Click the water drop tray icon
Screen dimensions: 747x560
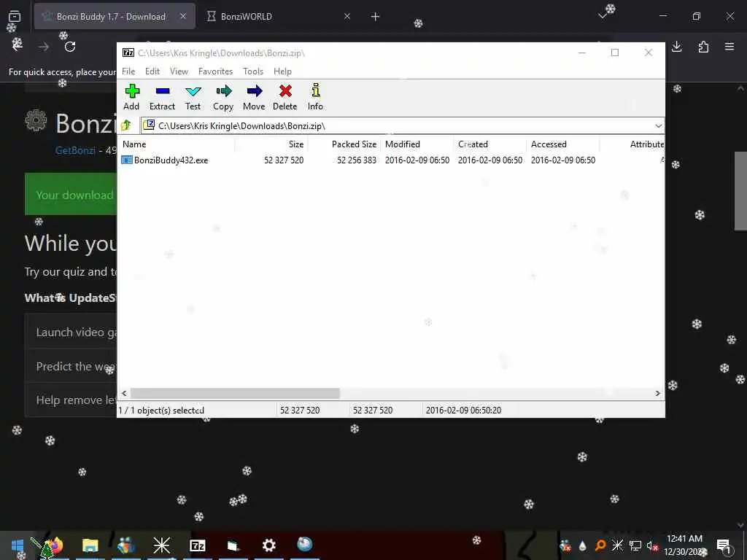583,545
